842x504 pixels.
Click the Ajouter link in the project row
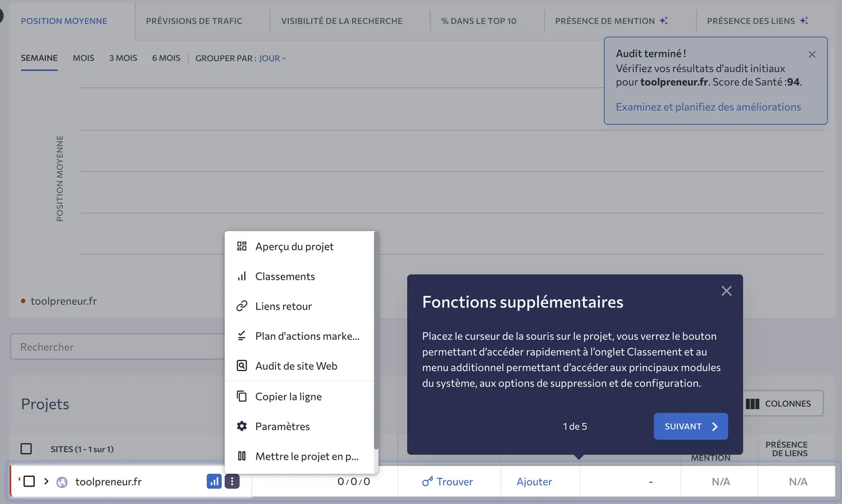[x=535, y=482]
